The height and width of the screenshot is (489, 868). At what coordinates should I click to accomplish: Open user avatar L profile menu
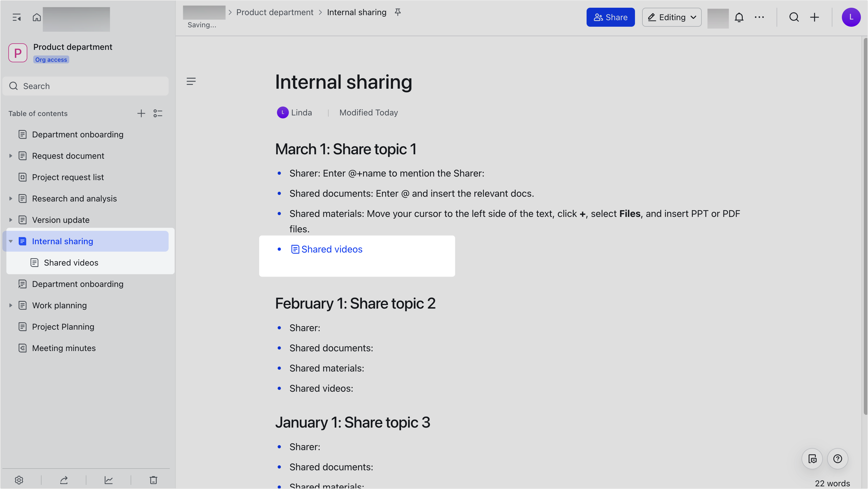coord(851,17)
